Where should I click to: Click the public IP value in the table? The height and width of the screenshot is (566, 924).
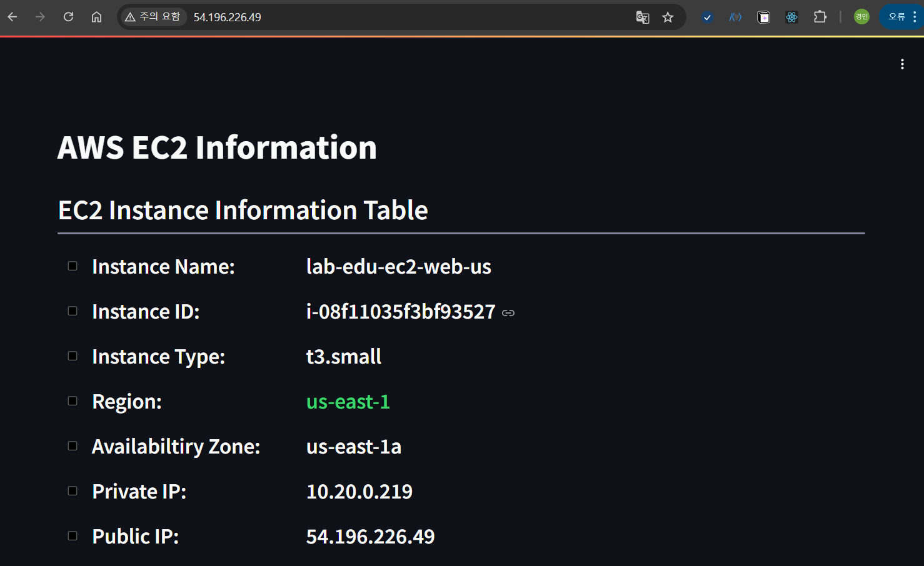[370, 537]
